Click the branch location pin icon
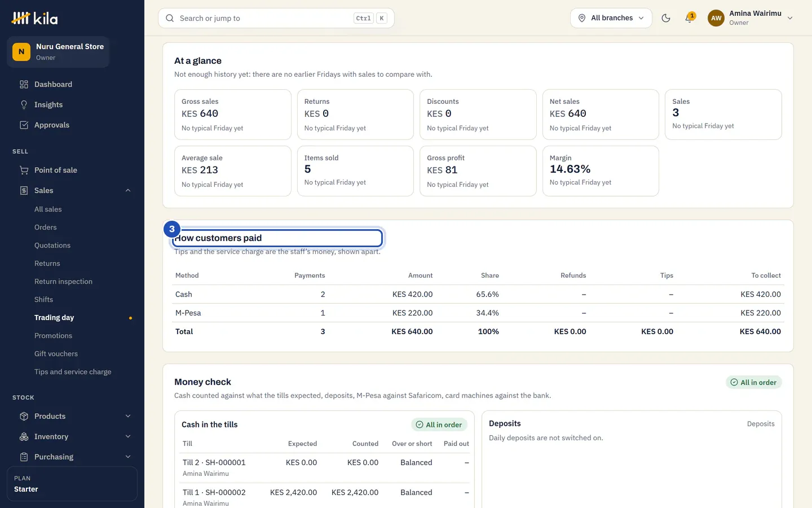Image resolution: width=812 pixels, height=508 pixels. click(582, 18)
